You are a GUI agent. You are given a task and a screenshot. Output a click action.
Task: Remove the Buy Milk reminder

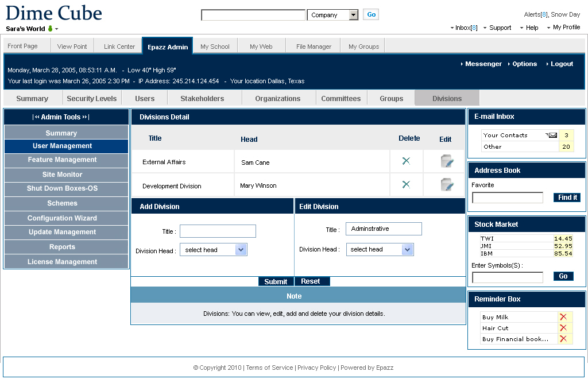(x=563, y=317)
